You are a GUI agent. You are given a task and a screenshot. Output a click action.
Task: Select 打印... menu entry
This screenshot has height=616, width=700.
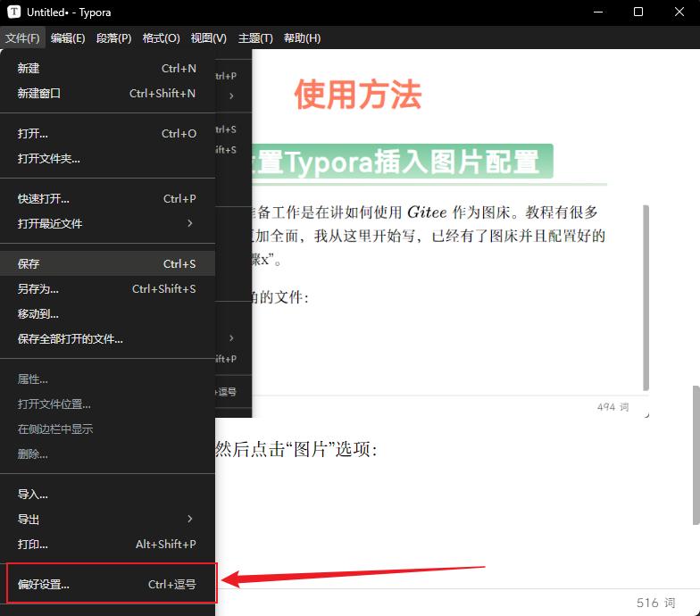click(x=107, y=545)
